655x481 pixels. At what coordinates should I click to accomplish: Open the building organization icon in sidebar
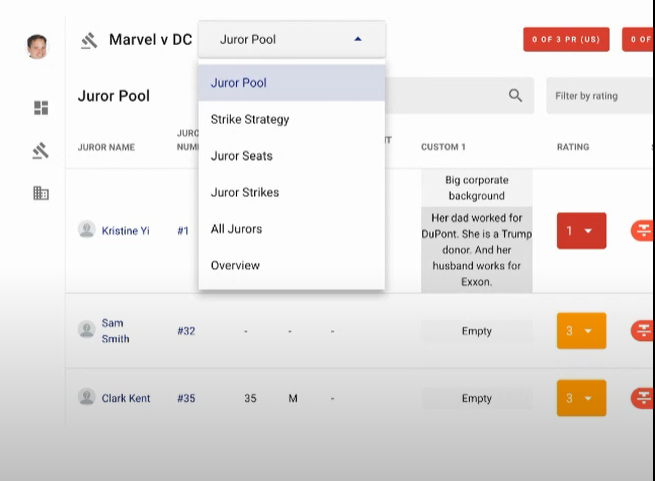pos(41,193)
